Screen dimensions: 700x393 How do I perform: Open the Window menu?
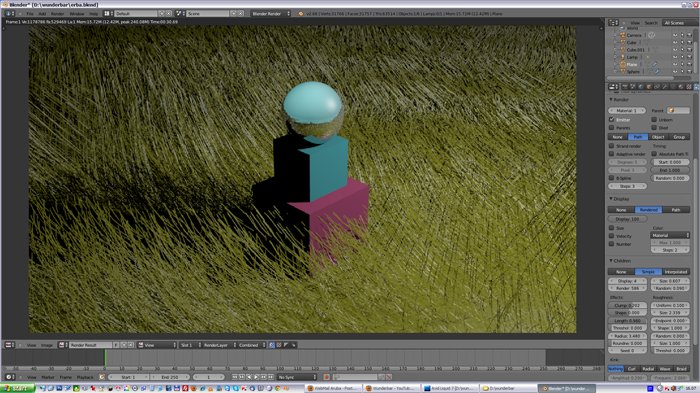point(77,13)
